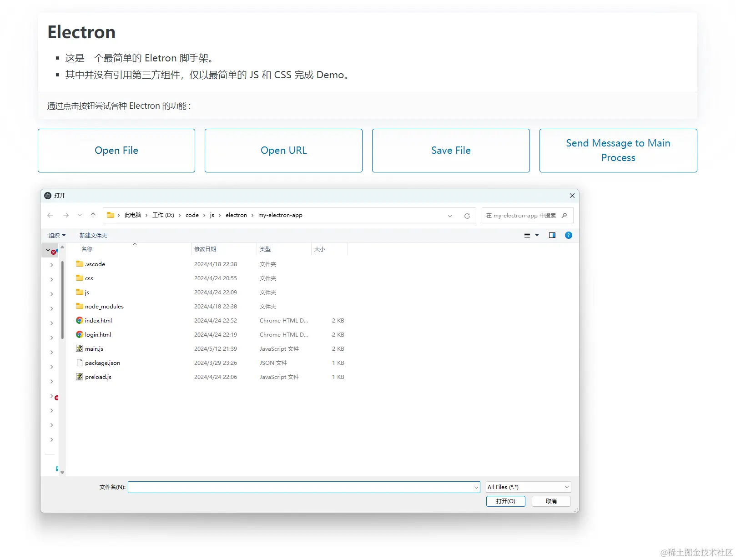Click the search magnifier icon
The width and height of the screenshot is (736, 560).
[565, 216]
